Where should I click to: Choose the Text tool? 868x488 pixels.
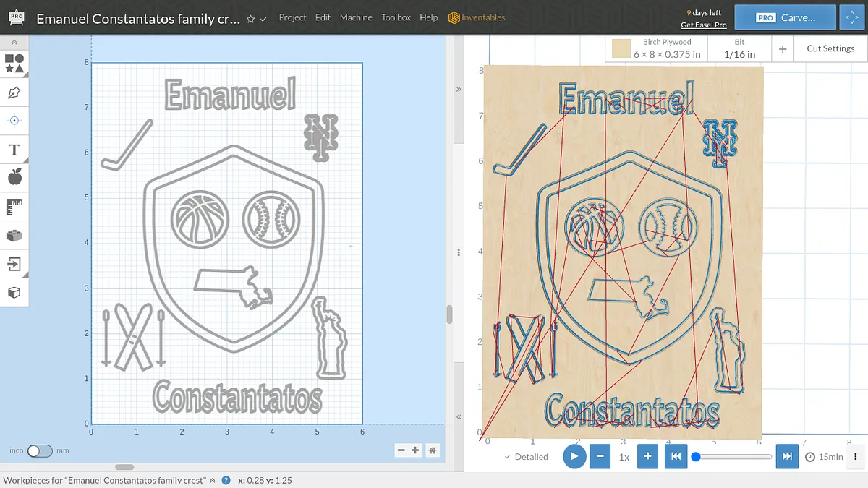(14, 150)
